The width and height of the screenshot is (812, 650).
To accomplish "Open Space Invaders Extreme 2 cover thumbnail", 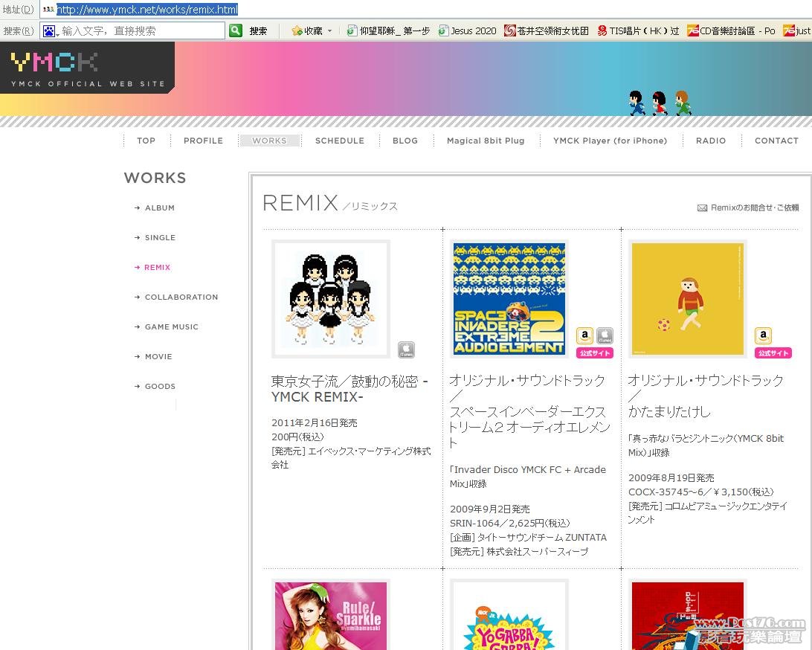I will click(x=509, y=299).
